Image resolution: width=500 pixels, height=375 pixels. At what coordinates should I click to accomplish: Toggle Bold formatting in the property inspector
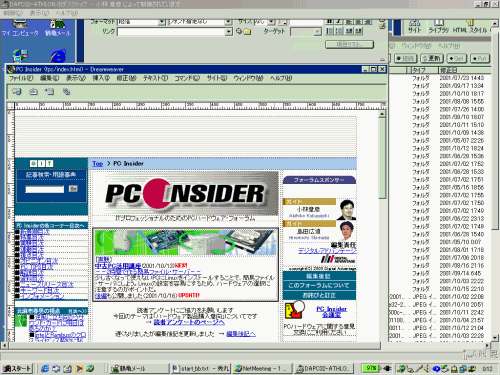pyautogui.click(x=329, y=21)
